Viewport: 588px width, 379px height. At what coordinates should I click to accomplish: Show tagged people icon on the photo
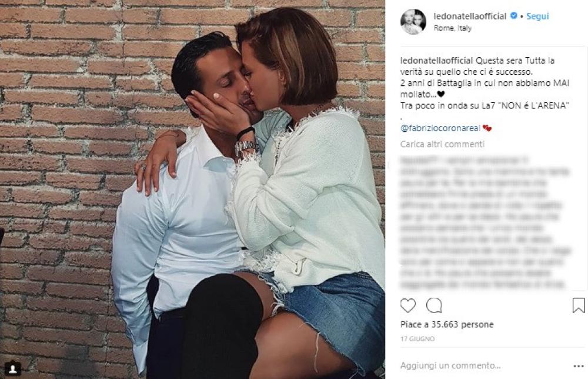12,369
